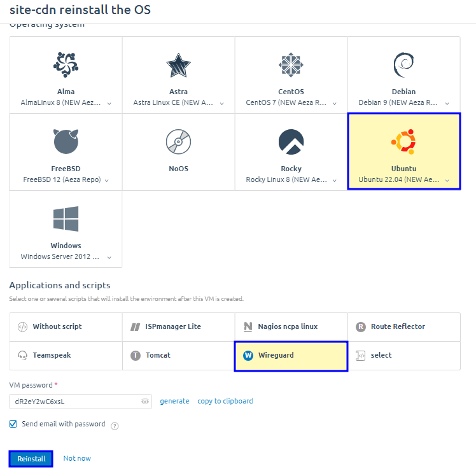Click the Windows logo icon
476x476 pixels.
66,219
